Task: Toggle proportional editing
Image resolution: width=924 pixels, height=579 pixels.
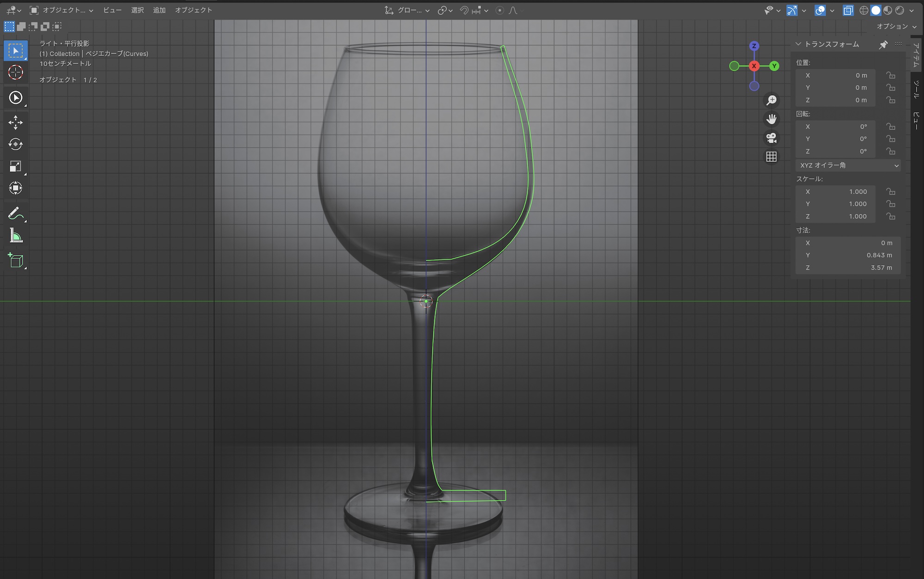Action: click(499, 10)
